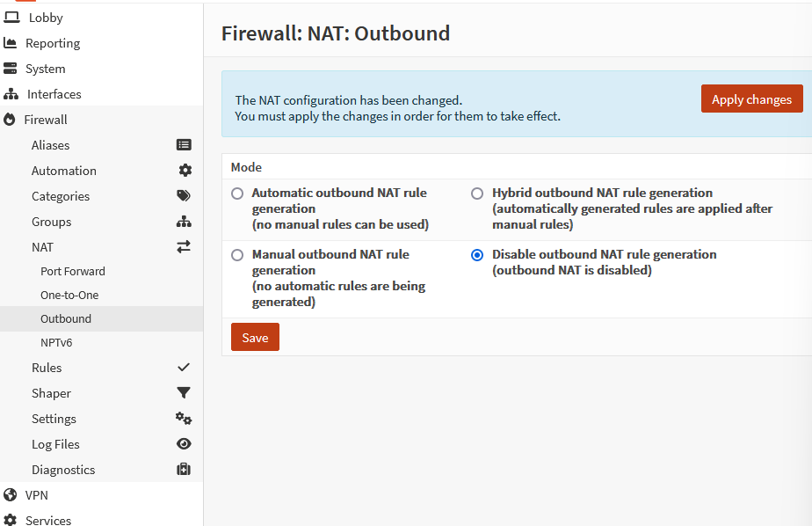Click the Log Files eye icon
Screen dimensions: 812x526
[x=184, y=444]
